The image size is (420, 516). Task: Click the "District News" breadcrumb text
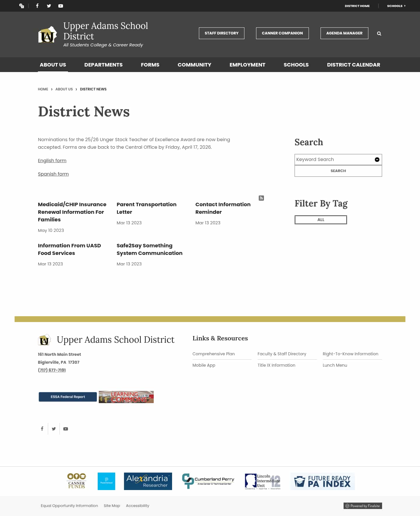pos(93,89)
